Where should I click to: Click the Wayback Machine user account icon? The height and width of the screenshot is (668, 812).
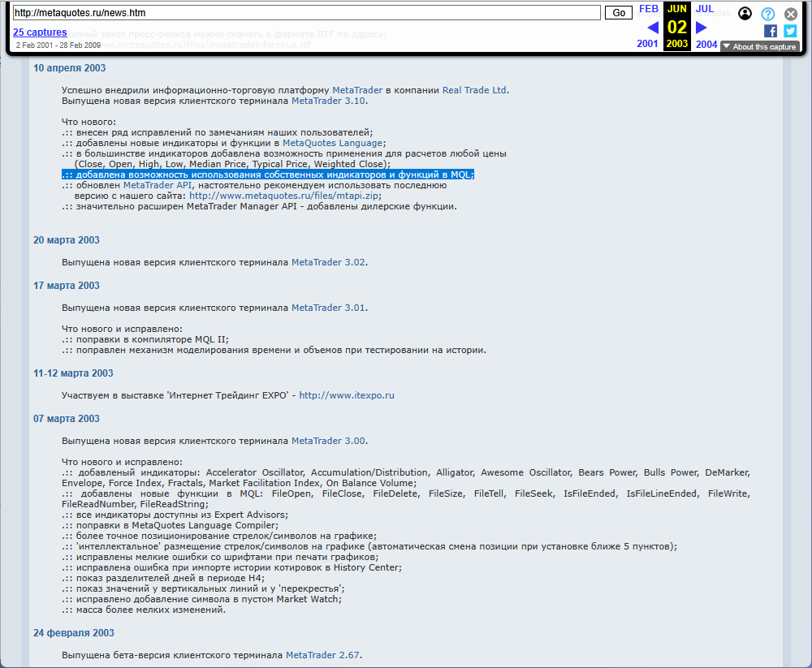coord(745,14)
